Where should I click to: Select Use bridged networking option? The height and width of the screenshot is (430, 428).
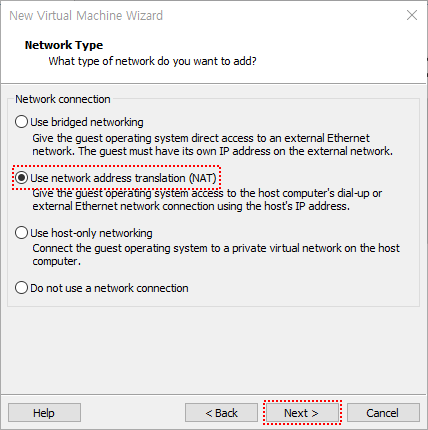pos(79,122)
